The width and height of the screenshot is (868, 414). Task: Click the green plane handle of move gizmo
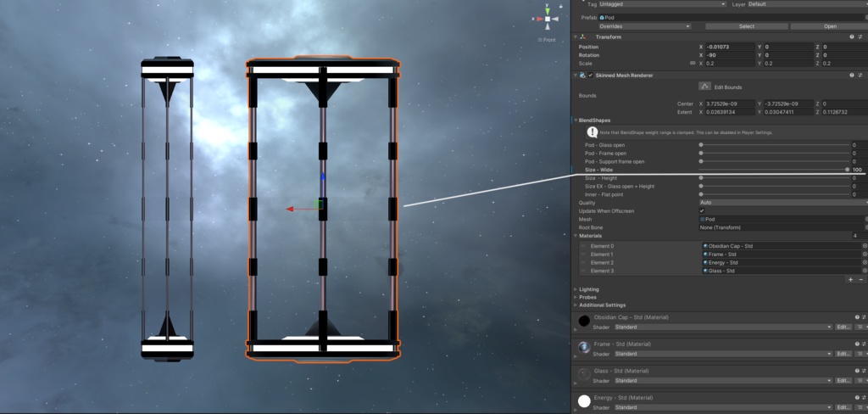(x=318, y=204)
